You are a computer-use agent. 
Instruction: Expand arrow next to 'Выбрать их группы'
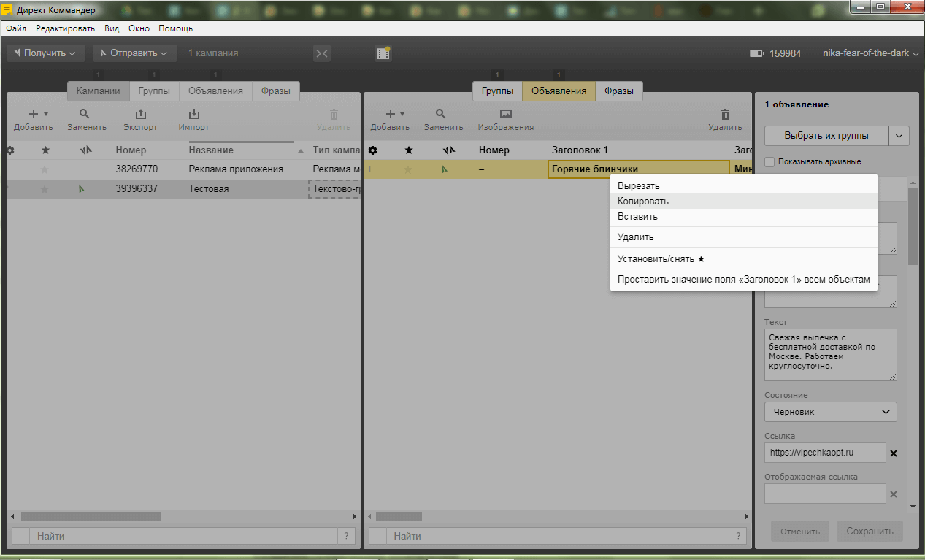pos(899,136)
